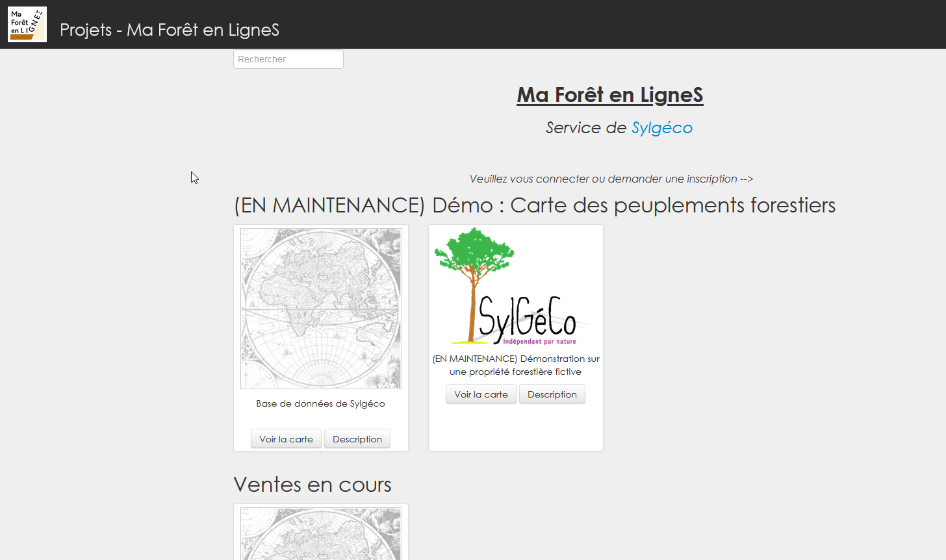Select the (EN MAINTENANCE) Démonstration caption text

pos(516,365)
